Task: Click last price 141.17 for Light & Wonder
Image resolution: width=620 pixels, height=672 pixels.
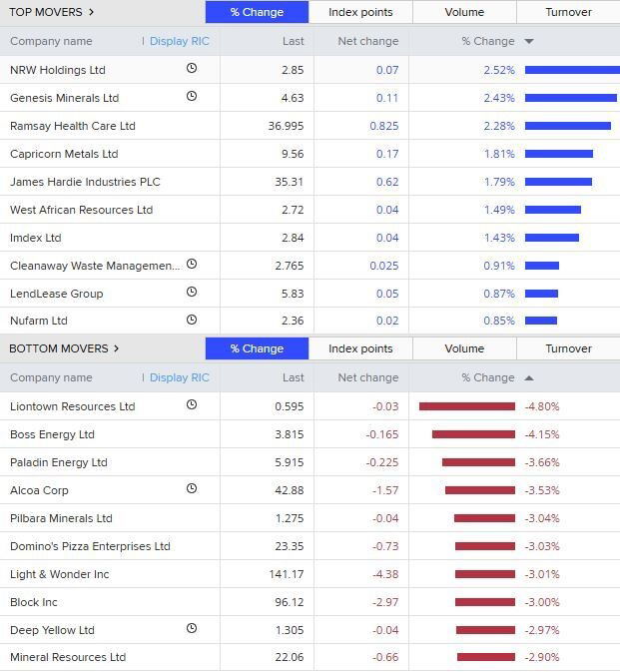Action: (287, 574)
